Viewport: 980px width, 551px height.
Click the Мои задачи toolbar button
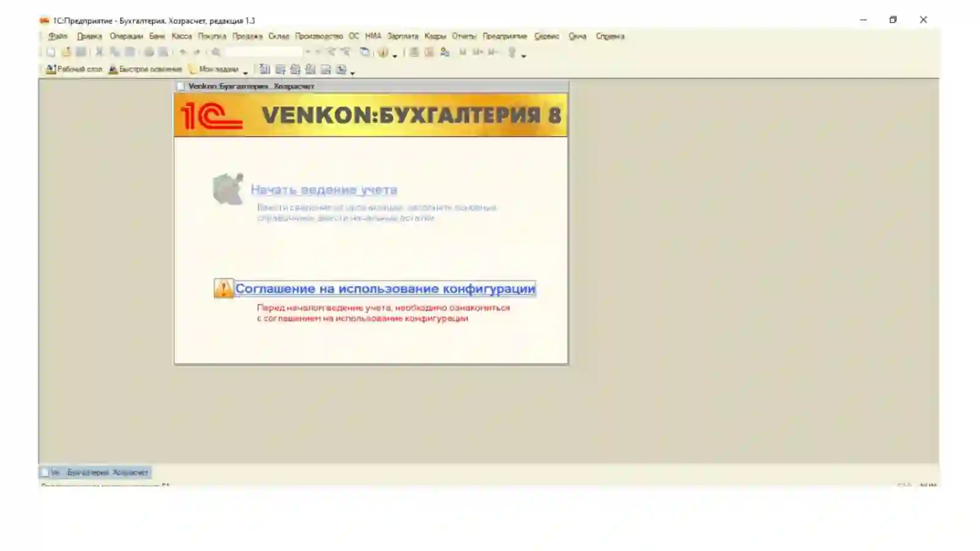tap(213, 69)
